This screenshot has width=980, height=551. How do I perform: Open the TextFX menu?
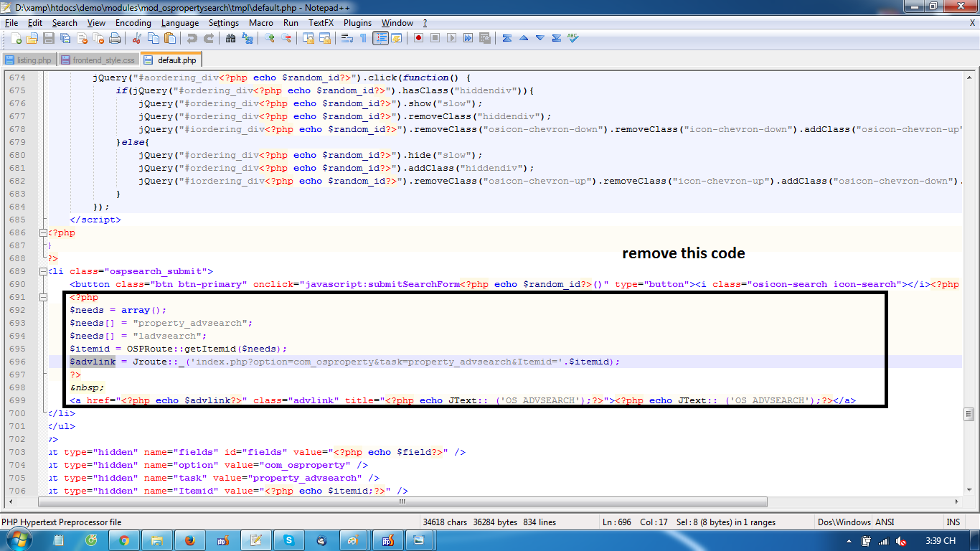point(321,23)
